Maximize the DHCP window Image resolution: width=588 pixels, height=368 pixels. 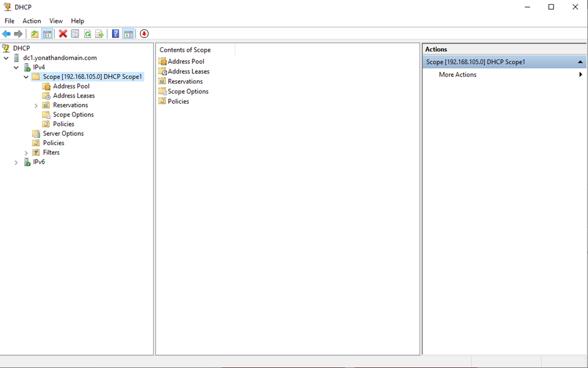[551, 7]
